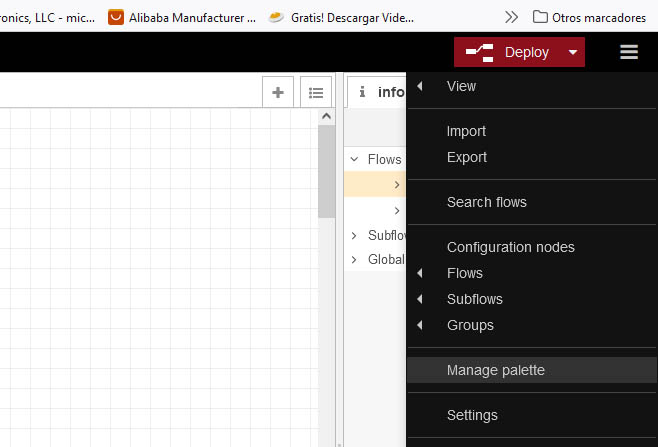The image size is (658, 447).
Task: Open the Subflows submenu in main menu
Action: coord(532,299)
